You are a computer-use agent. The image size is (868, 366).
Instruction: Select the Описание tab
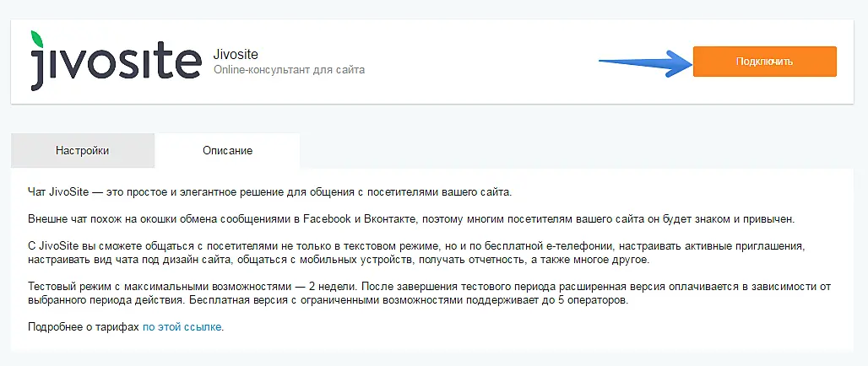227,150
